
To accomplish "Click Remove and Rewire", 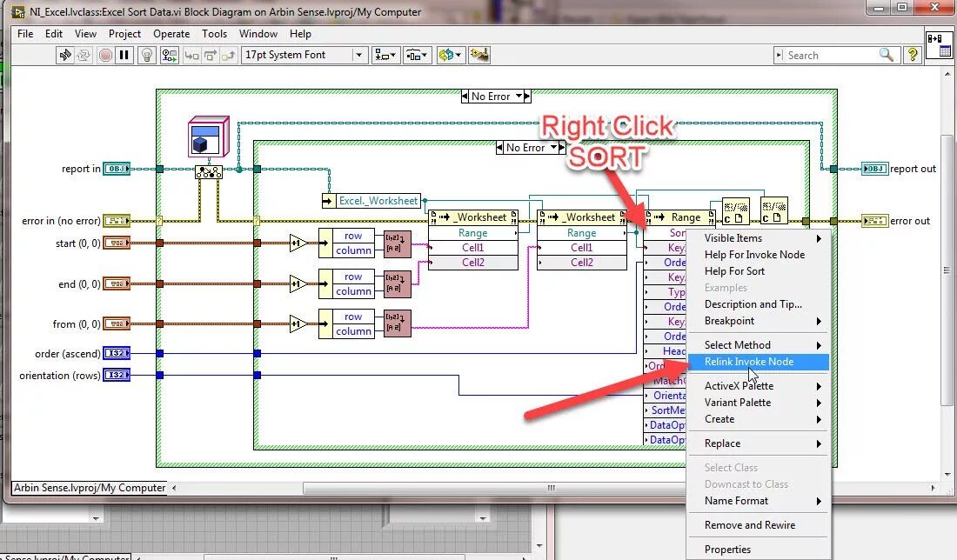I will [758, 525].
